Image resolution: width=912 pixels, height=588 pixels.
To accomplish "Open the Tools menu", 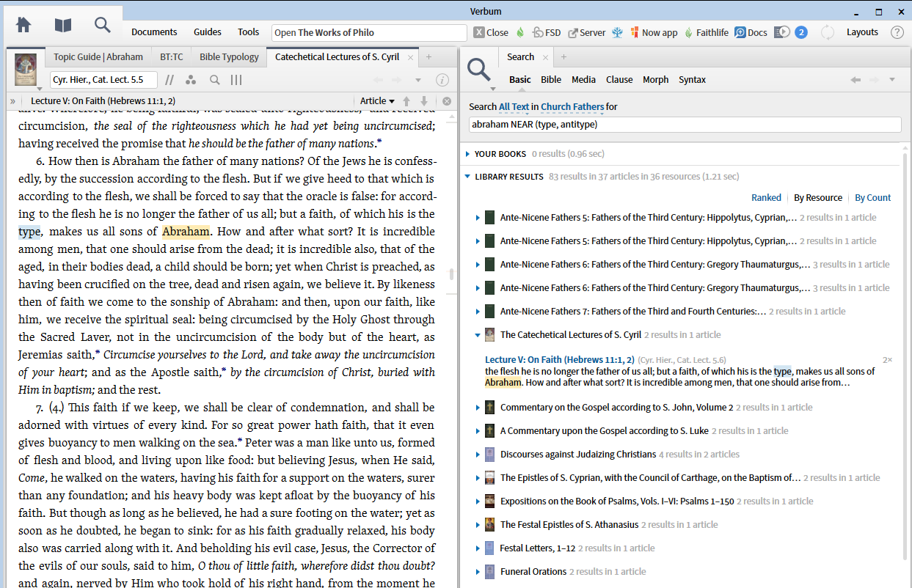I will 248,32.
